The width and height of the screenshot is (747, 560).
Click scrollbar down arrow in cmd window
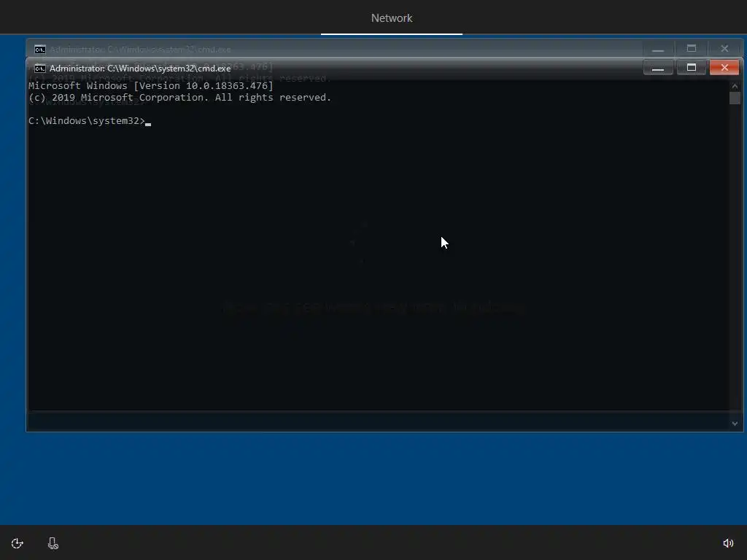point(735,424)
